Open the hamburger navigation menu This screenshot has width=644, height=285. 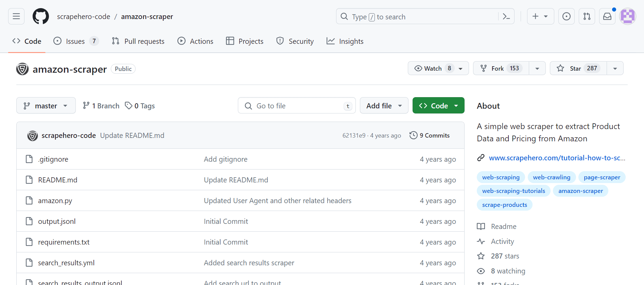(x=16, y=16)
